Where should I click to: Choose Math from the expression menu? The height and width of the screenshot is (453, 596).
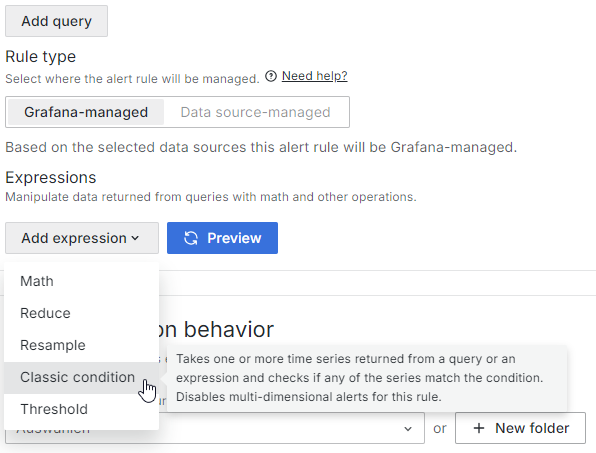pos(81,281)
